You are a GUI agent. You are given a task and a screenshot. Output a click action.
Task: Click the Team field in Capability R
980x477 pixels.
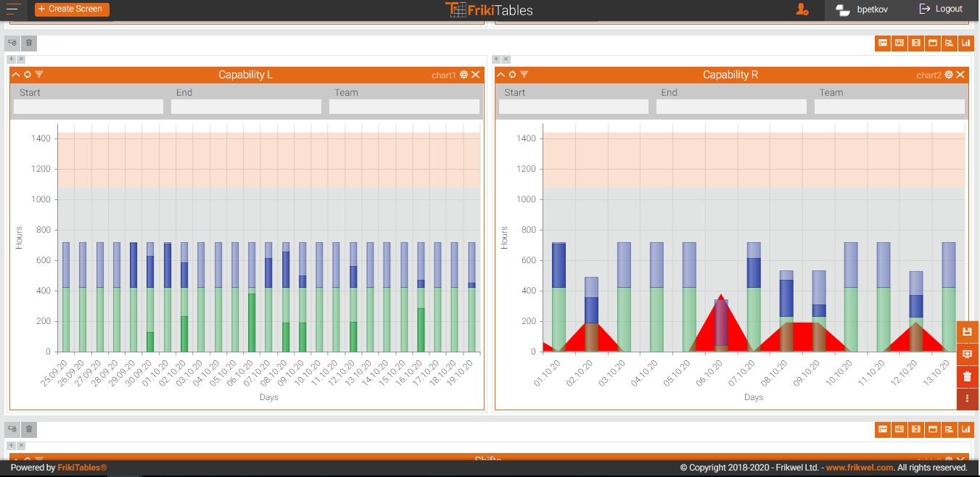coord(891,107)
